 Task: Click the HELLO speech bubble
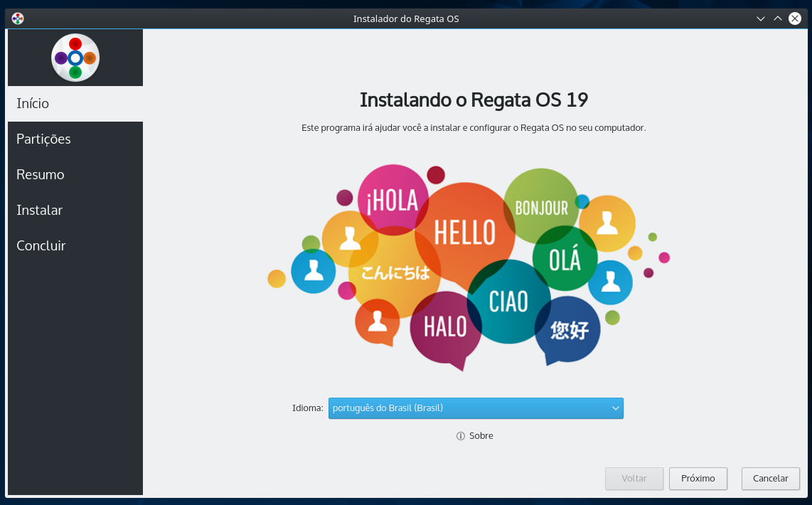point(466,233)
